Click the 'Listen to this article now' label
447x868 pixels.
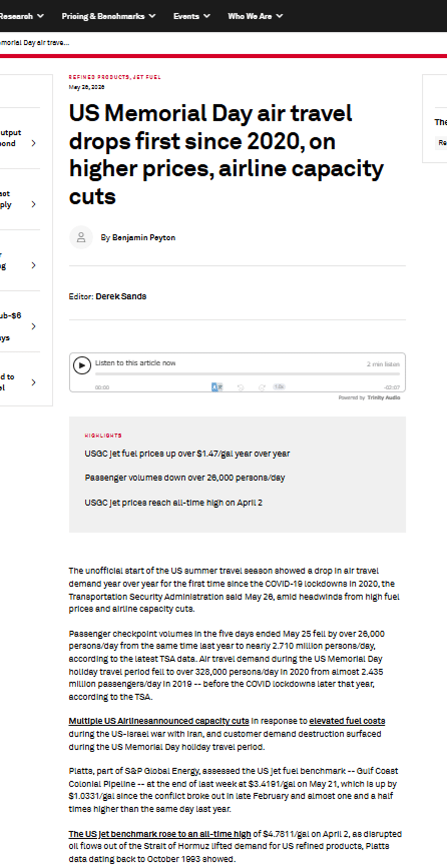(135, 363)
